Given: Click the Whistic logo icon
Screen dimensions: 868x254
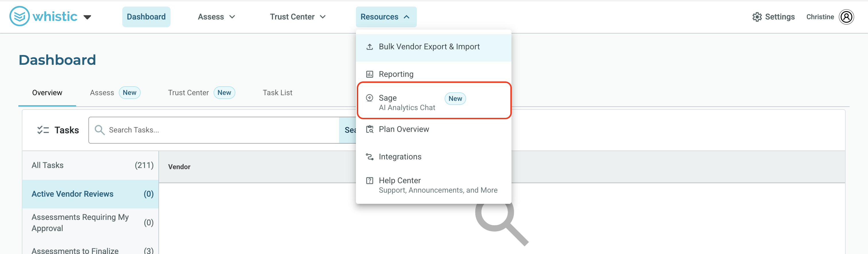Looking at the screenshot, I should point(19,16).
